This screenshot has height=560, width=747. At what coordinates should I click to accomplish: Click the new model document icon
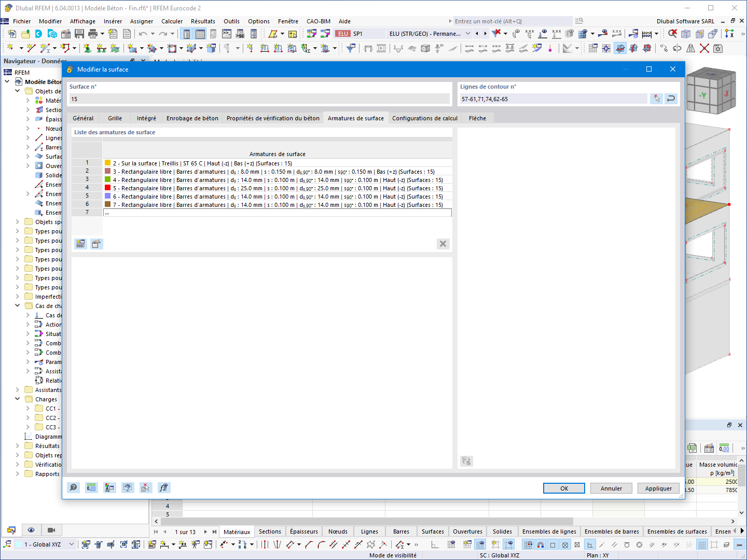tap(11, 34)
